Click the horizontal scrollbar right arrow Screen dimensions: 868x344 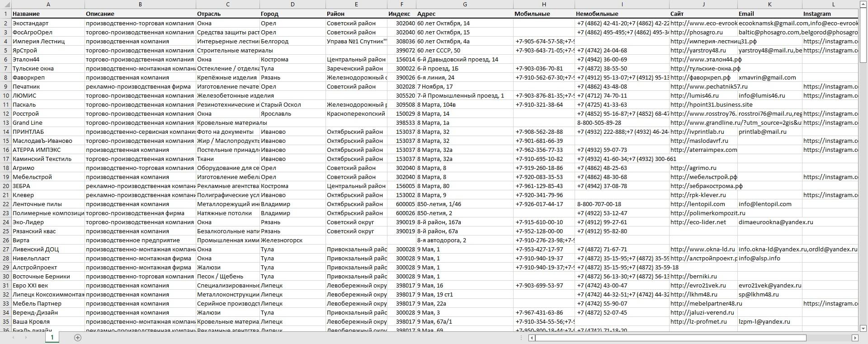click(855, 338)
